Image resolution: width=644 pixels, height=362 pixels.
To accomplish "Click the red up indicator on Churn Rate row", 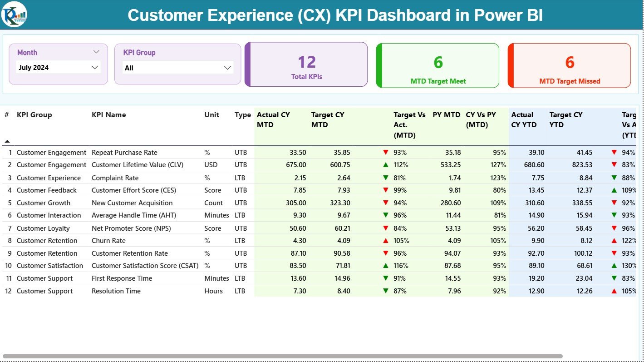I will click(x=386, y=240).
